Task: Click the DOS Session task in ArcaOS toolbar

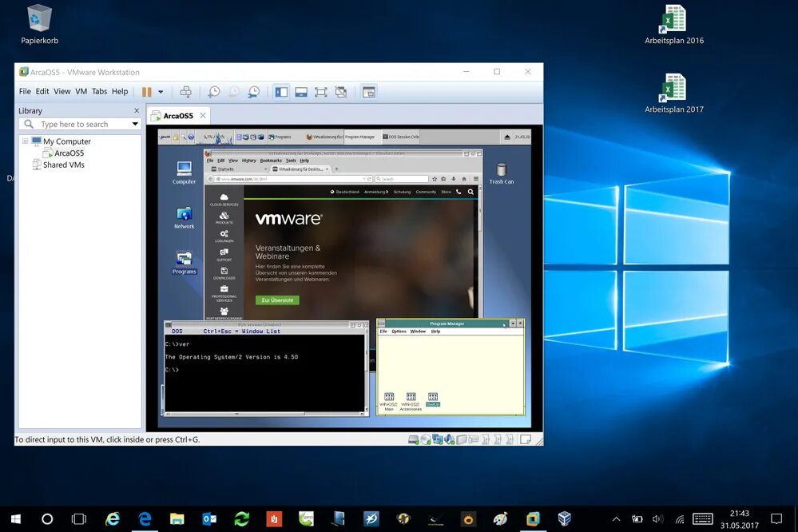Action: click(400, 137)
